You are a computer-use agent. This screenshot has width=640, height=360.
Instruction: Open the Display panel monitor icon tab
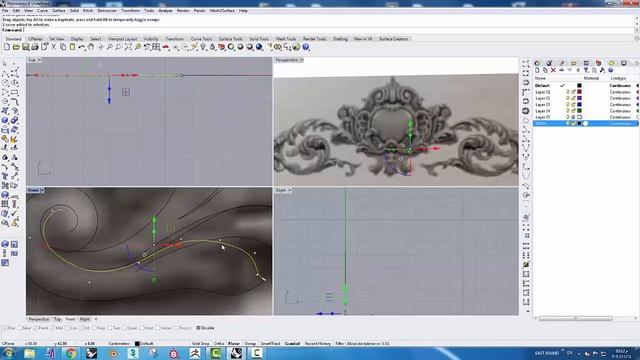coord(623,63)
